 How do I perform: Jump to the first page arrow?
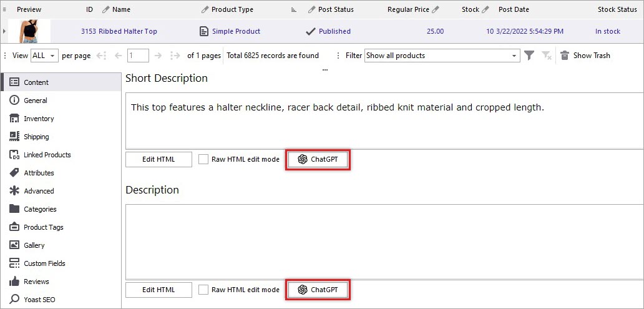[x=102, y=56]
